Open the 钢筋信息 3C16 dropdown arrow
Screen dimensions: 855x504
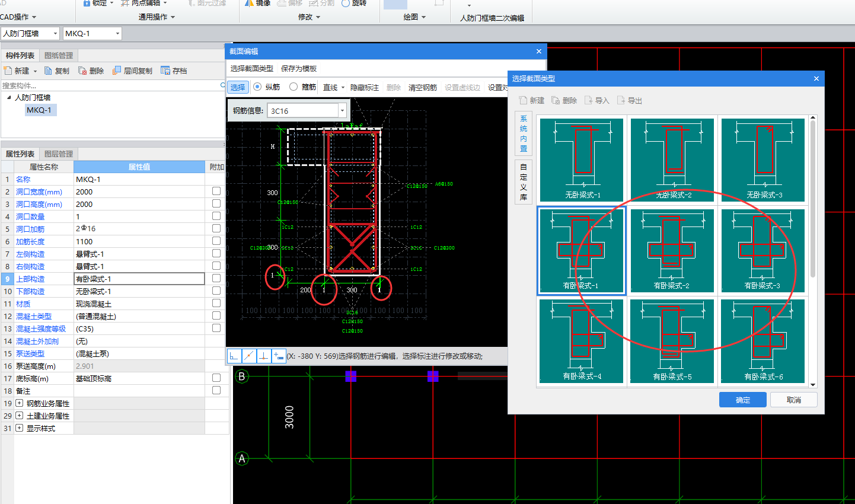click(342, 111)
